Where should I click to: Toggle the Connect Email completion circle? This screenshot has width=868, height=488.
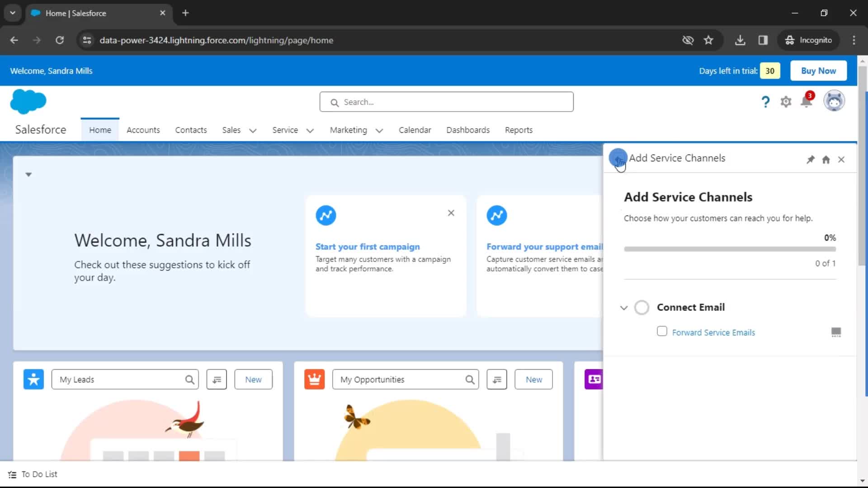coord(642,308)
